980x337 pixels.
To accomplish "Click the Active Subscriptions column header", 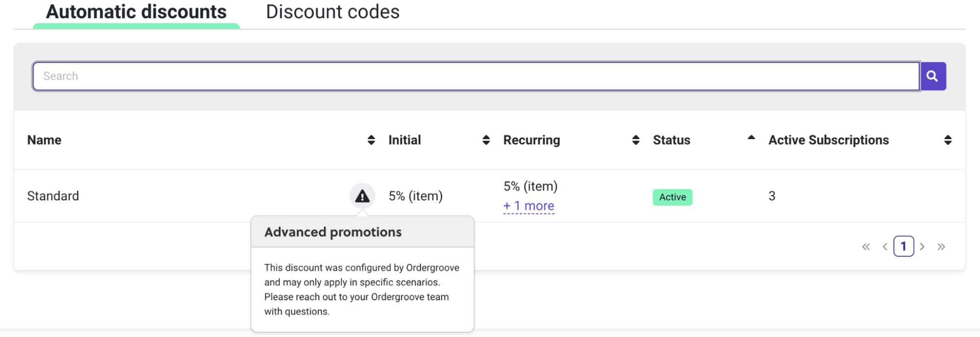I will click(x=829, y=140).
